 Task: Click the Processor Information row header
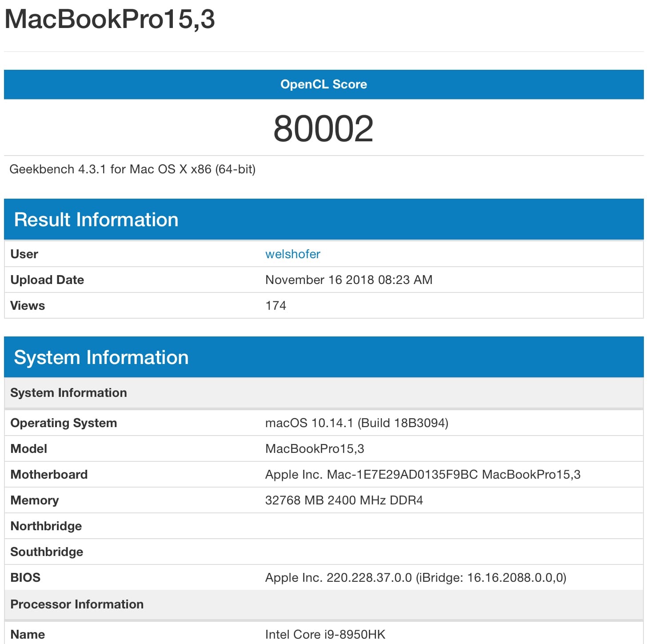77,604
